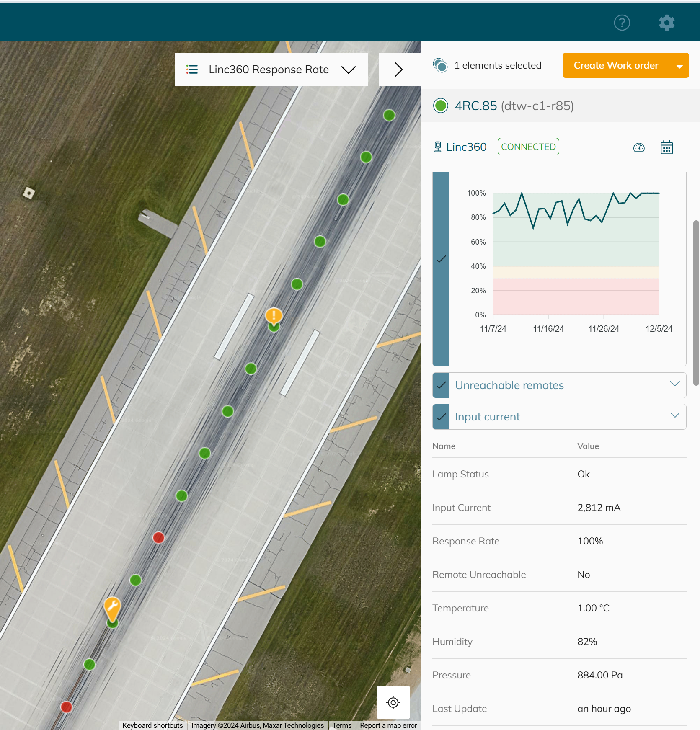Image resolution: width=700 pixels, height=730 pixels.
Task: Click the orange warning marker on runway
Action: pyautogui.click(x=274, y=315)
